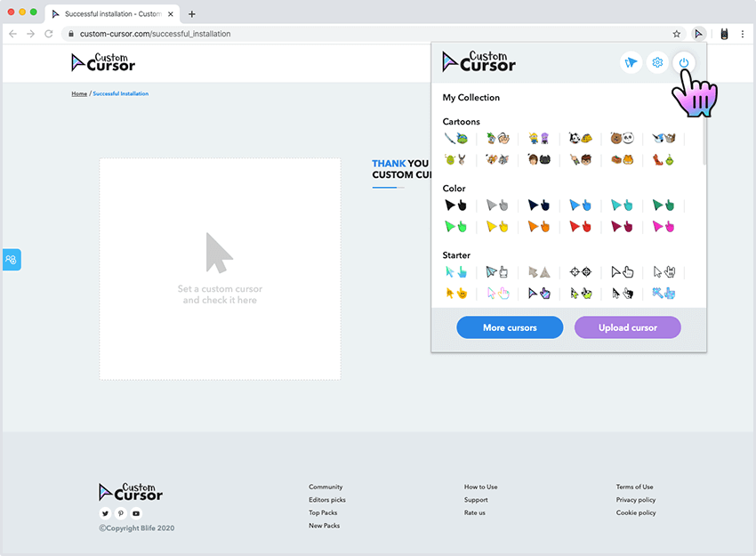
Task: Open the Twitter footer icon
Action: [105, 513]
